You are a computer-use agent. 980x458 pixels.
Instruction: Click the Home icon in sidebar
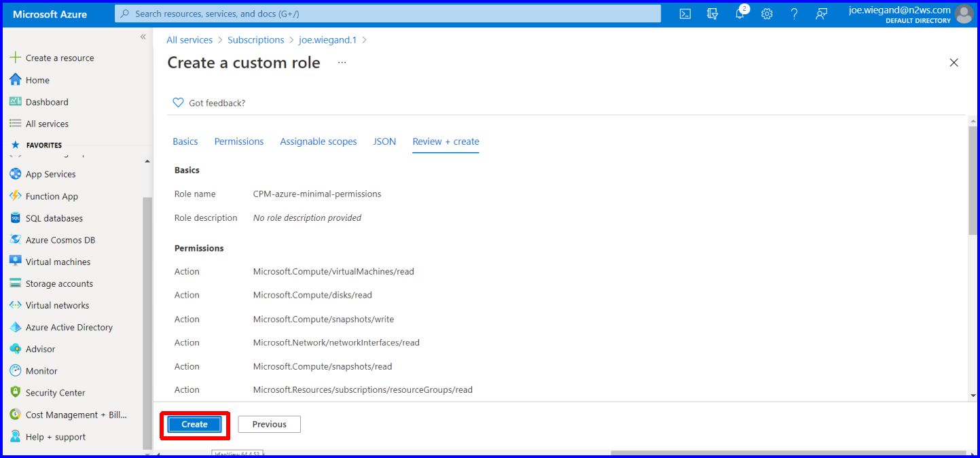click(15, 80)
